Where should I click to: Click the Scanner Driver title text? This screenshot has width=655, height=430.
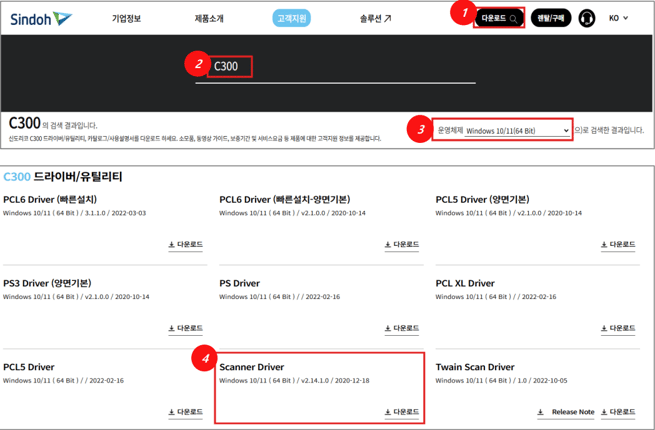click(251, 367)
